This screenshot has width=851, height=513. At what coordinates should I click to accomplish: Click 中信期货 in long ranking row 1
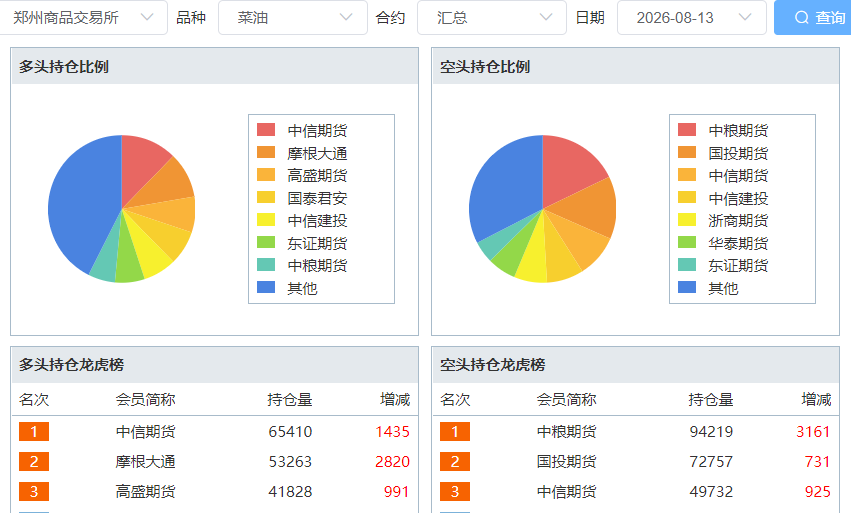(145, 432)
